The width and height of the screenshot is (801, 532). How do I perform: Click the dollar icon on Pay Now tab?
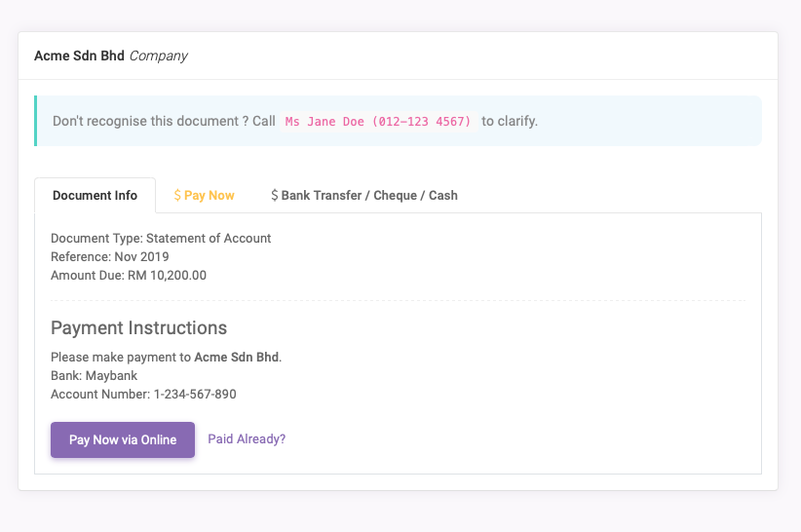click(x=177, y=196)
